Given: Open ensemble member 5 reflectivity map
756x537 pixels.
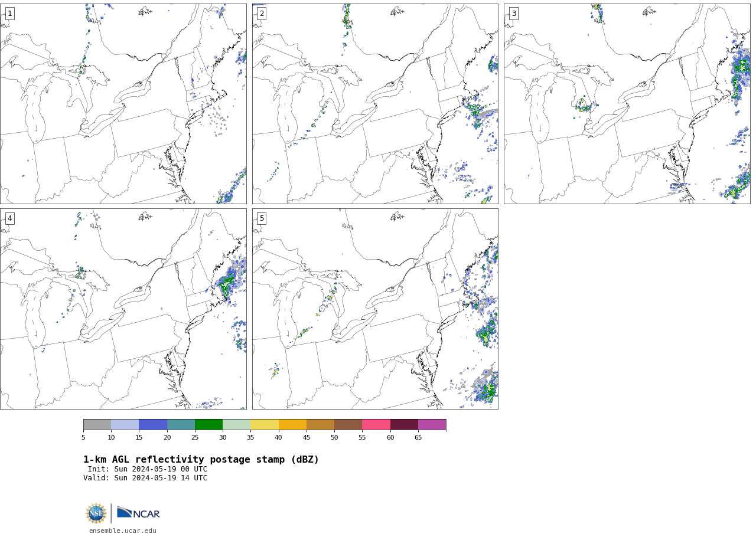Looking at the screenshot, I should (375, 309).
